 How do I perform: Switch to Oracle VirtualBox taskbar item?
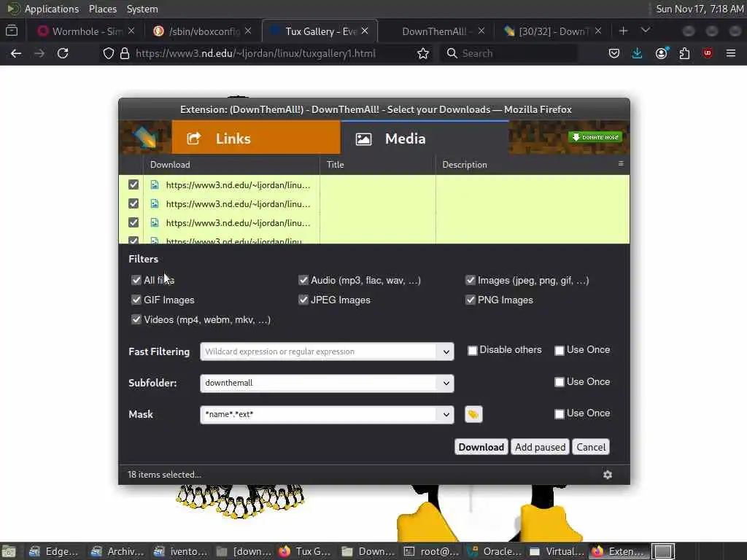[495, 551]
